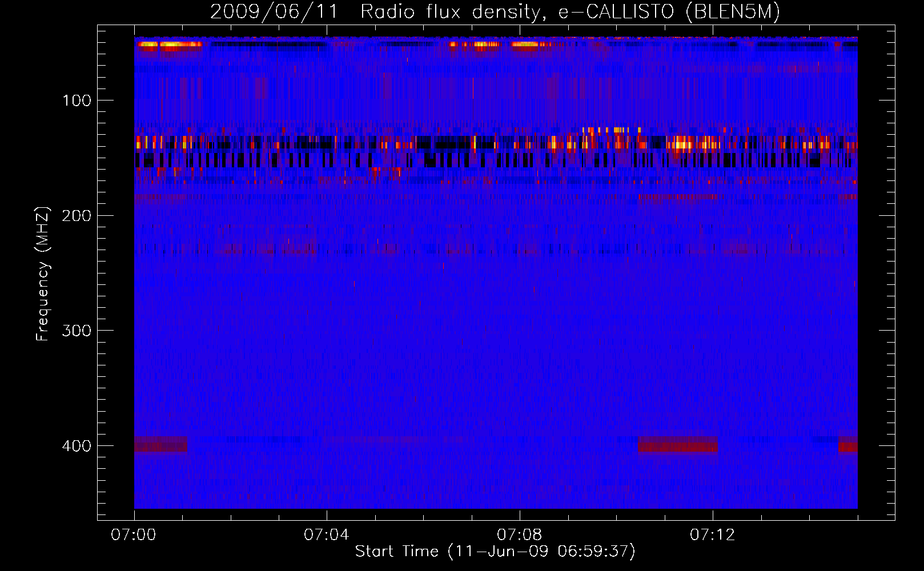Click the 07:04 time tick label
The height and width of the screenshot is (571, 924).
pyautogui.click(x=327, y=535)
